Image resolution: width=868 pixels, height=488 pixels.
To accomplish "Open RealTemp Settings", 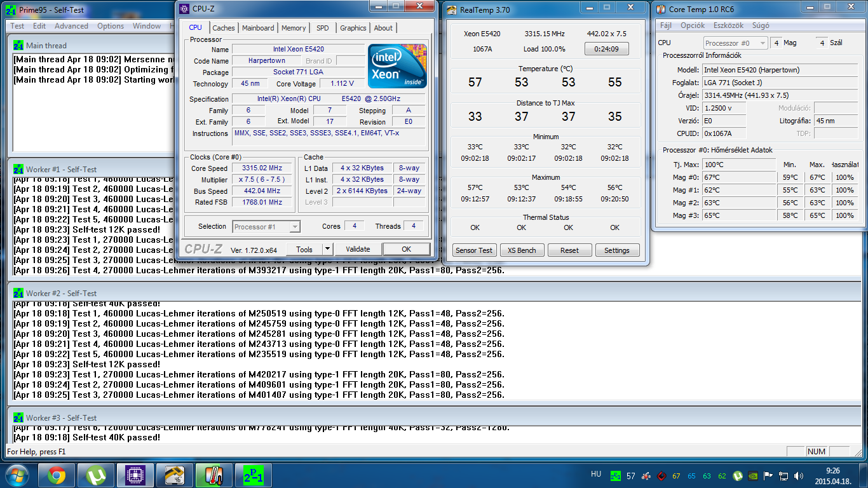I will (x=617, y=250).
